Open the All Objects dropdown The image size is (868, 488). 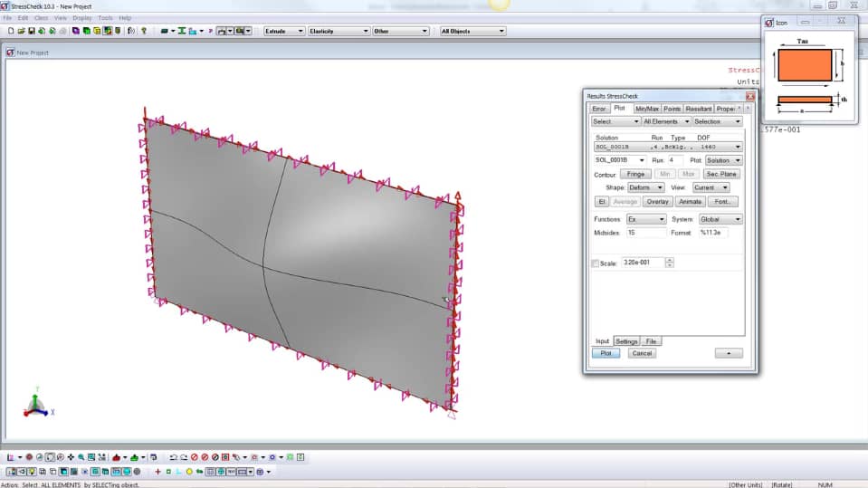click(472, 31)
